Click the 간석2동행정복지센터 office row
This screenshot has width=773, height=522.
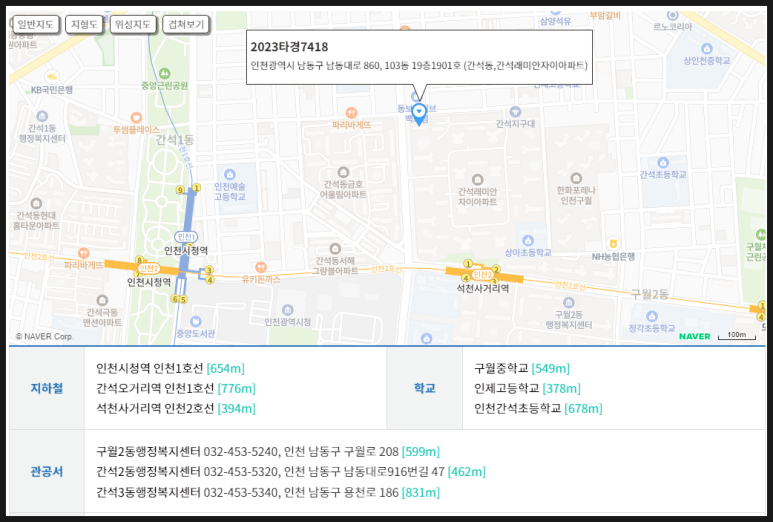click(291, 472)
